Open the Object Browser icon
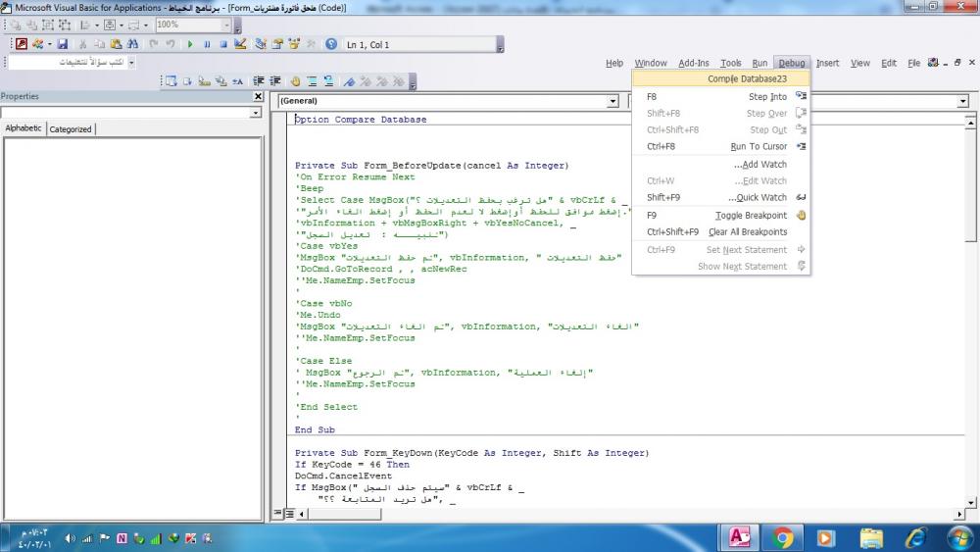 294,44
